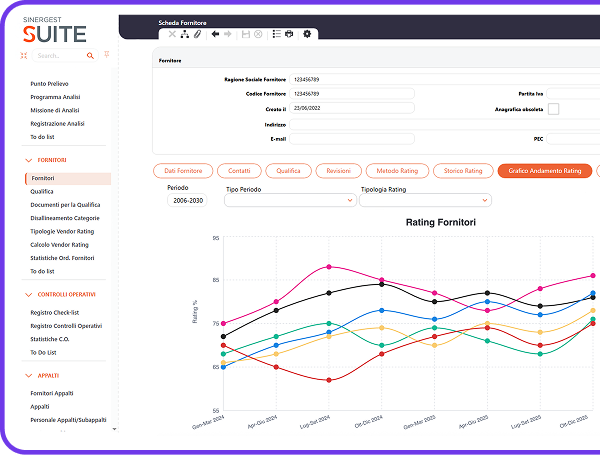
Task: Click the list view icon in toolbar
Action: pyautogui.click(x=276, y=34)
